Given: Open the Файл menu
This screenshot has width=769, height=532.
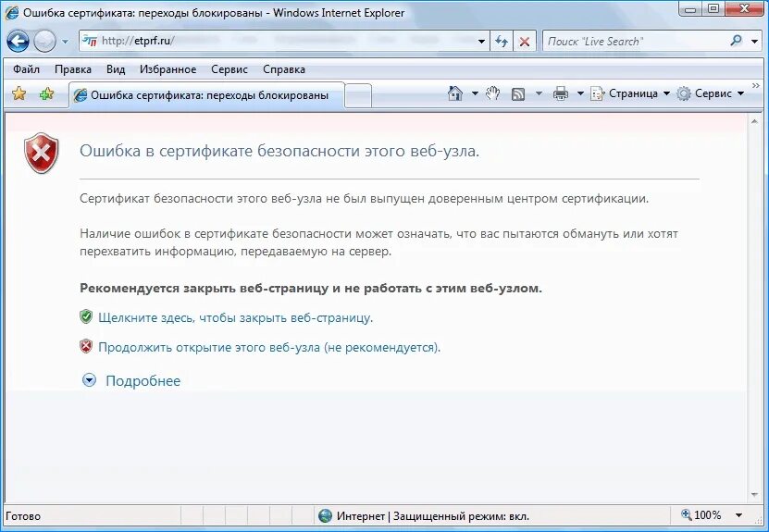Looking at the screenshot, I should coord(26,69).
